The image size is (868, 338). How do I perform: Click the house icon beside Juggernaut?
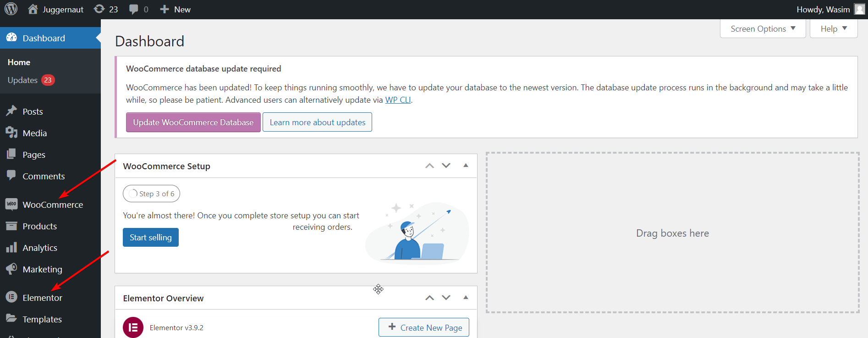pyautogui.click(x=33, y=9)
